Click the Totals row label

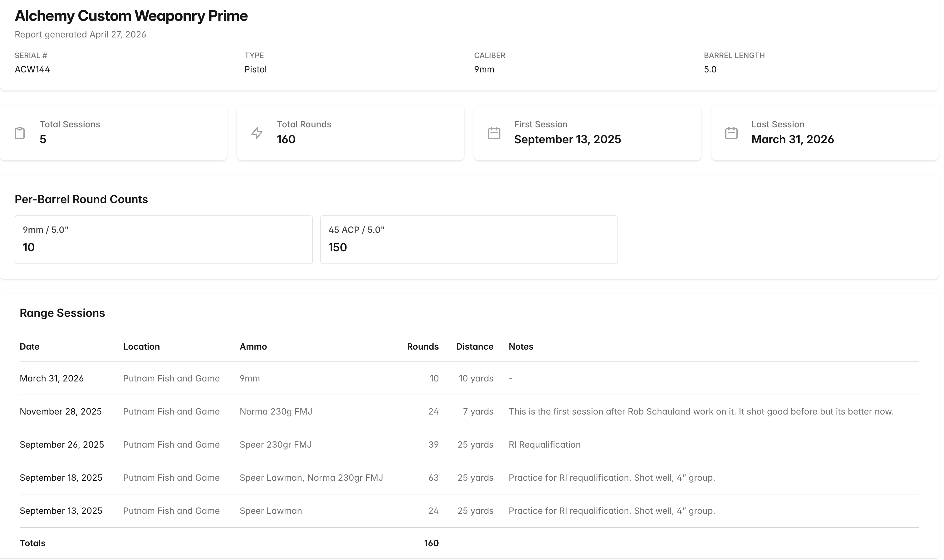(32, 543)
